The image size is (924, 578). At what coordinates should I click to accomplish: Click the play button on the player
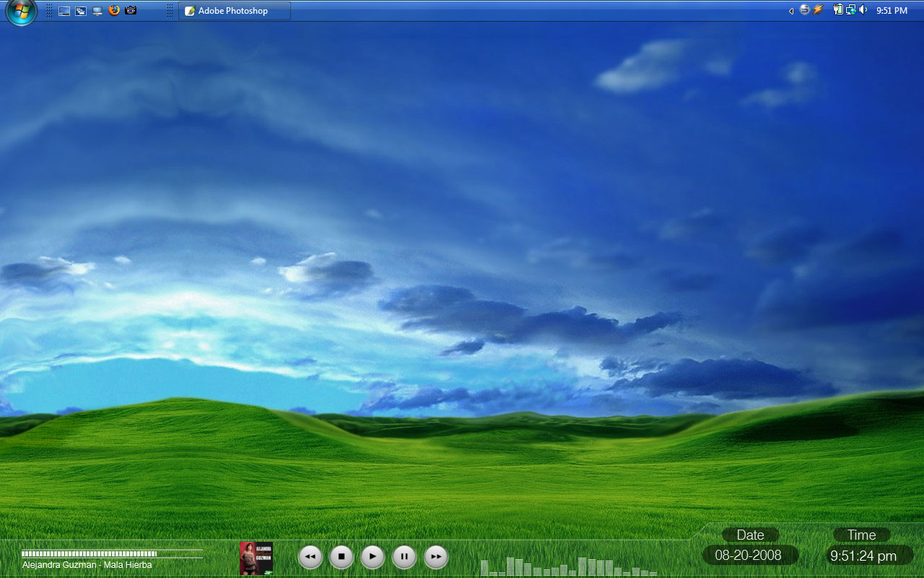[372, 557]
